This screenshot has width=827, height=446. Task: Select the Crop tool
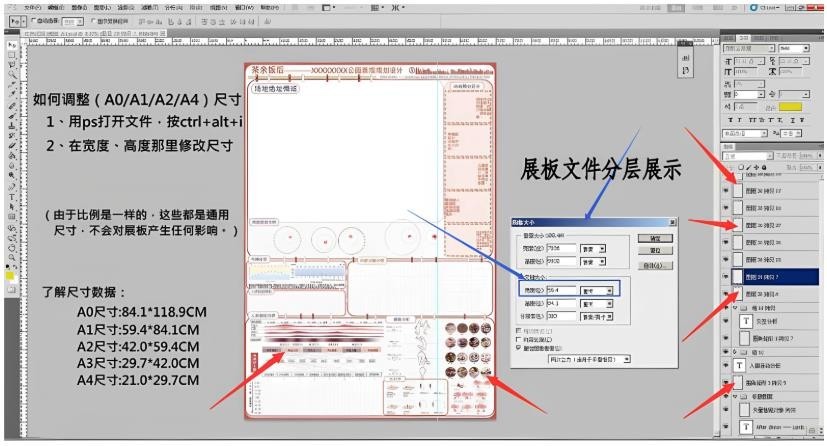(12, 85)
